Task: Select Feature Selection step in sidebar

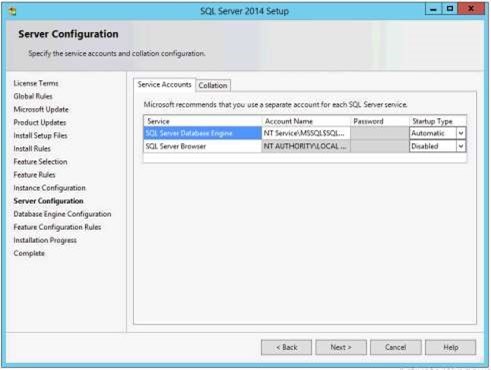Action: (x=40, y=162)
